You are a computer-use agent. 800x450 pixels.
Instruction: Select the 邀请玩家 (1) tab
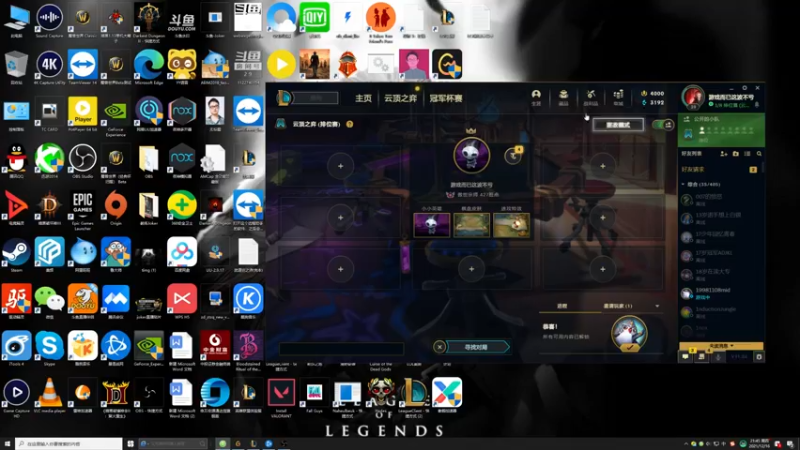[x=618, y=306]
